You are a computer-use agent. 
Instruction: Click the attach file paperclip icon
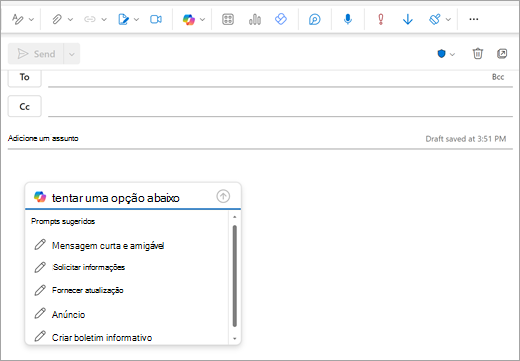pos(57,19)
